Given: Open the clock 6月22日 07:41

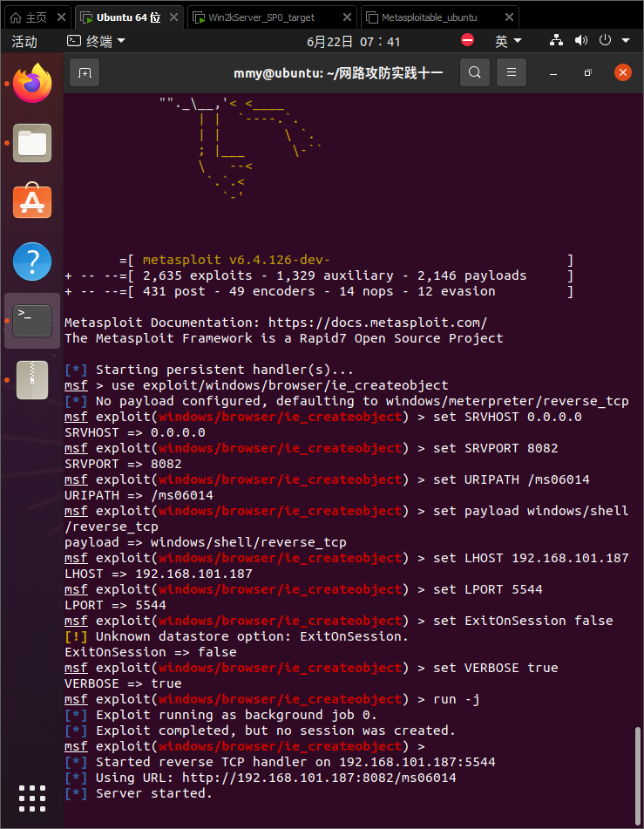Looking at the screenshot, I should (x=353, y=41).
